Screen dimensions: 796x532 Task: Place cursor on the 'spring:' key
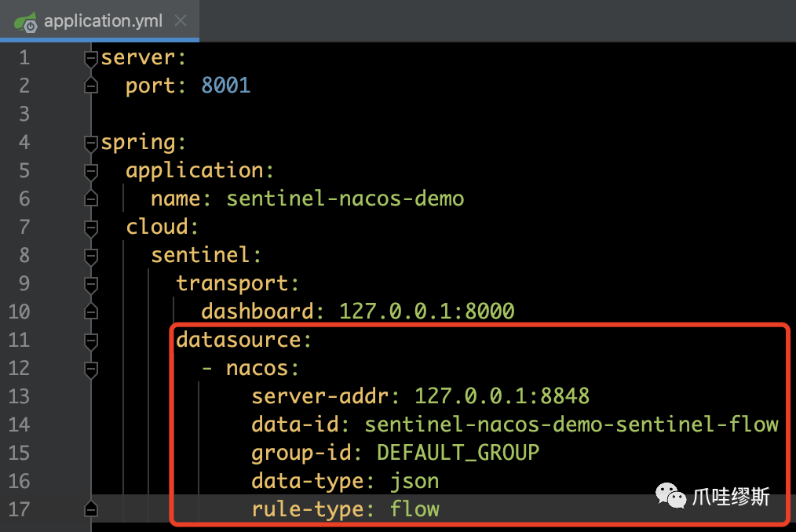(144, 143)
